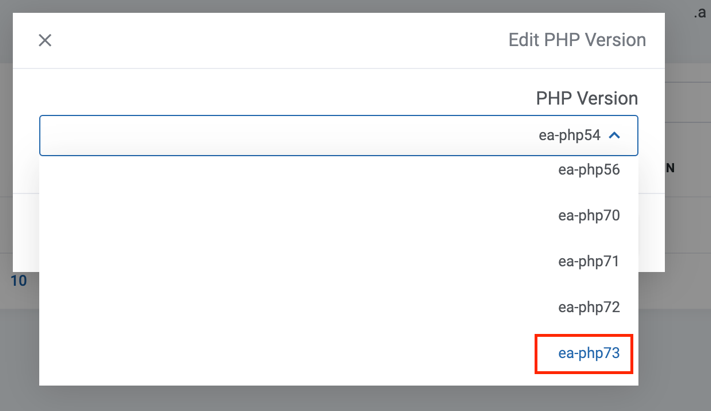The height and width of the screenshot is (411, 711).
Task: Click the partially visible .a text at top right
Action: point(700,13)
